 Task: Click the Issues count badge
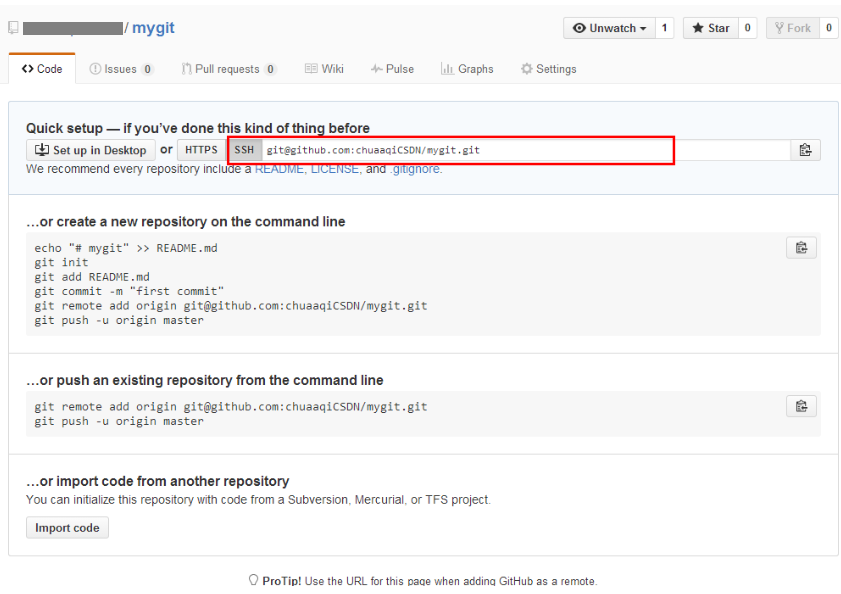(147, 69)
